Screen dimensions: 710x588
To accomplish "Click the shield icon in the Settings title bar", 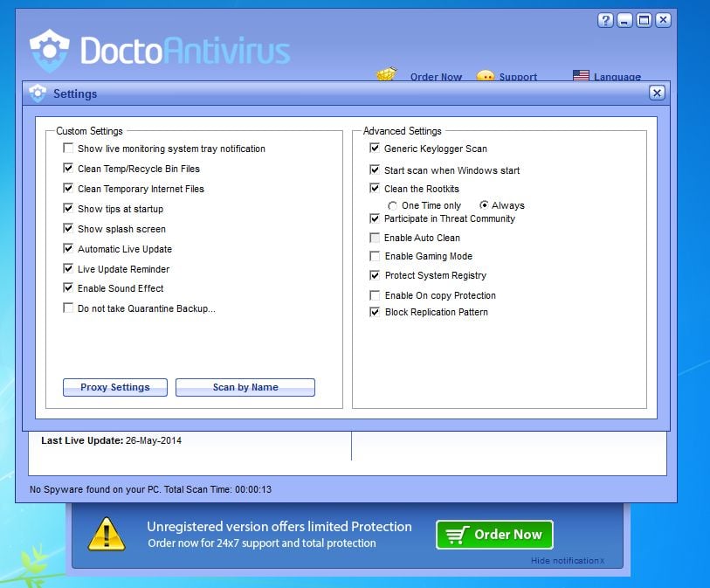I will pos(38,93).
